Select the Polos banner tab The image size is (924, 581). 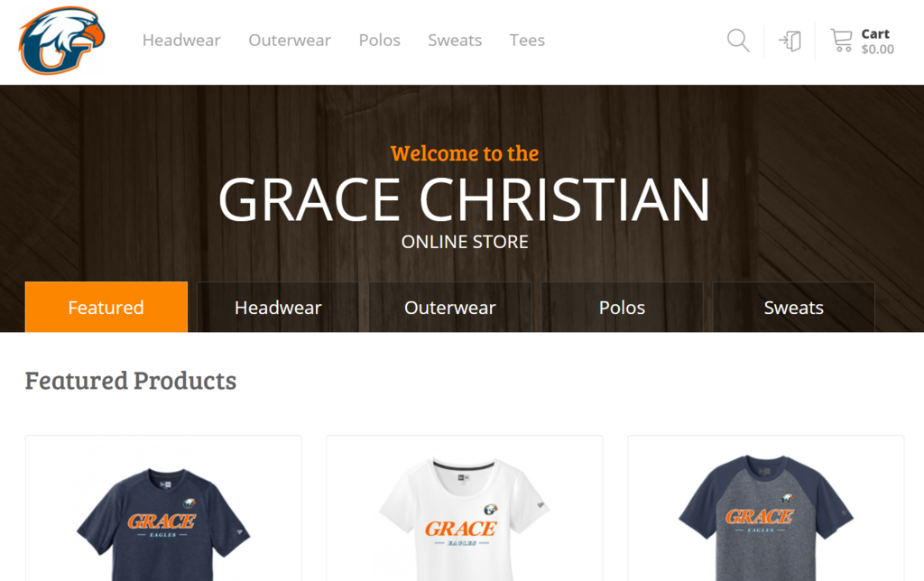click(622, 307)
